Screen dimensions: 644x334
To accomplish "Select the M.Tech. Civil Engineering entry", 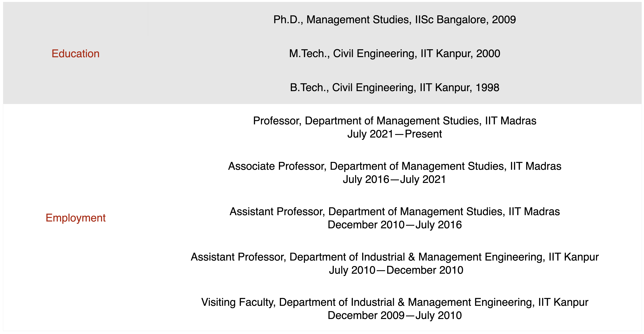I will pos(394,54).
